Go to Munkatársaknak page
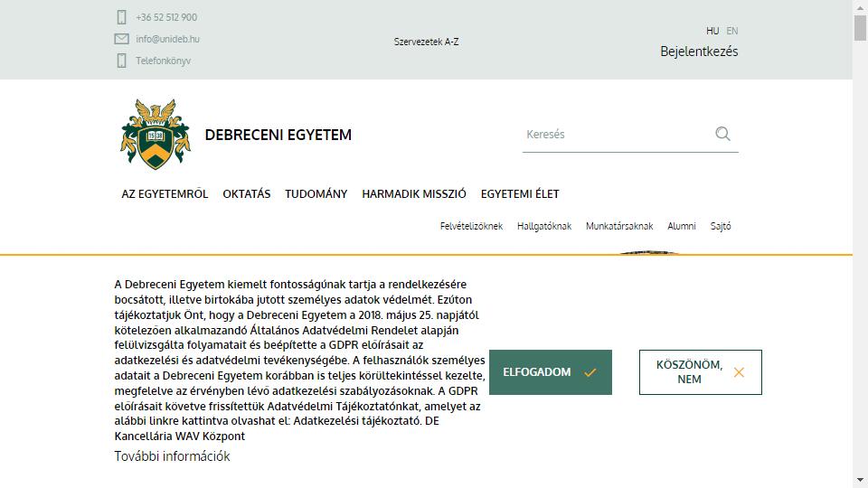Viewport: 868px width, 488px height. 619,226
